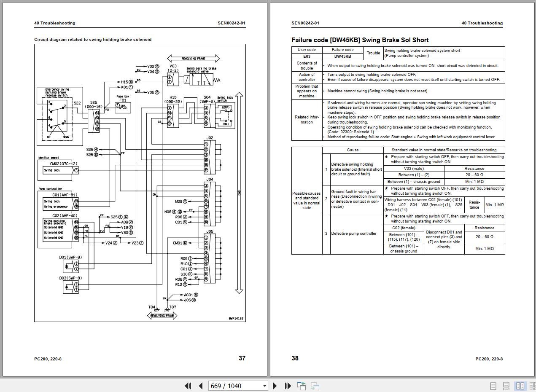Go to the next page
The height and width of the screenshot is (392, 536).
(275, 386)
